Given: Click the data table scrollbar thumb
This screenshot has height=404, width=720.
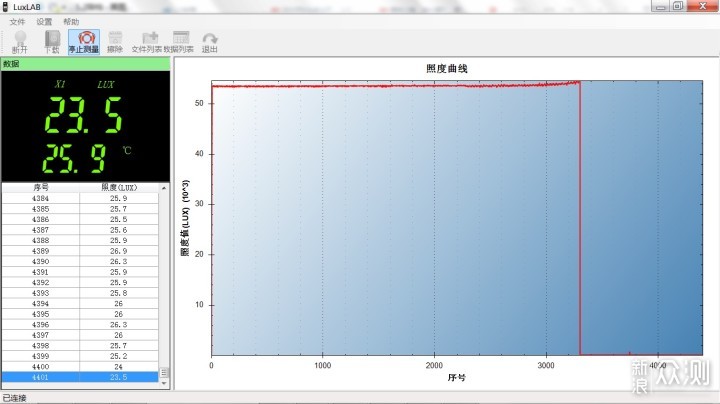Looking at the screenshot, I should click(x=164, y=372).
